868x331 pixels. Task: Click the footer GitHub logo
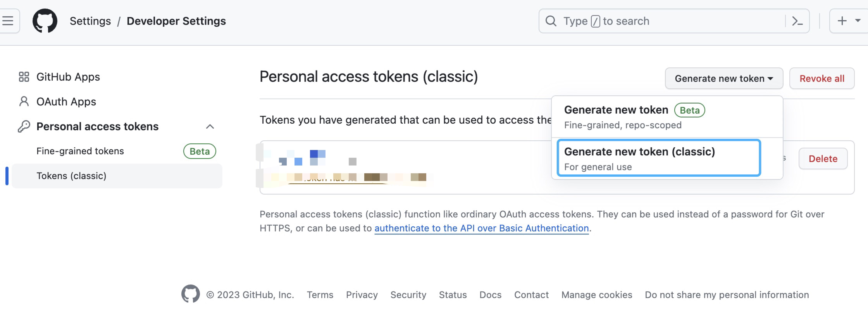191,294
